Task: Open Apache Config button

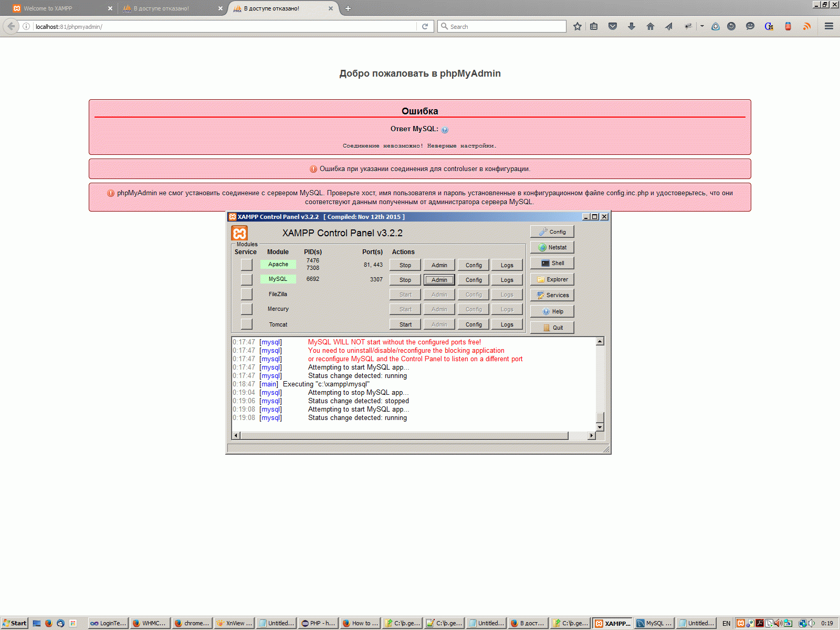Action: tap(474, 265)
